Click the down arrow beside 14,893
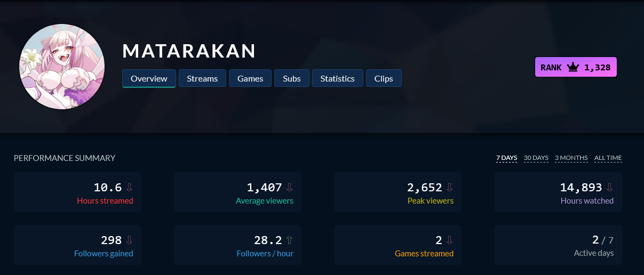Viewport: 644px width, 275px height. (609, 187)
